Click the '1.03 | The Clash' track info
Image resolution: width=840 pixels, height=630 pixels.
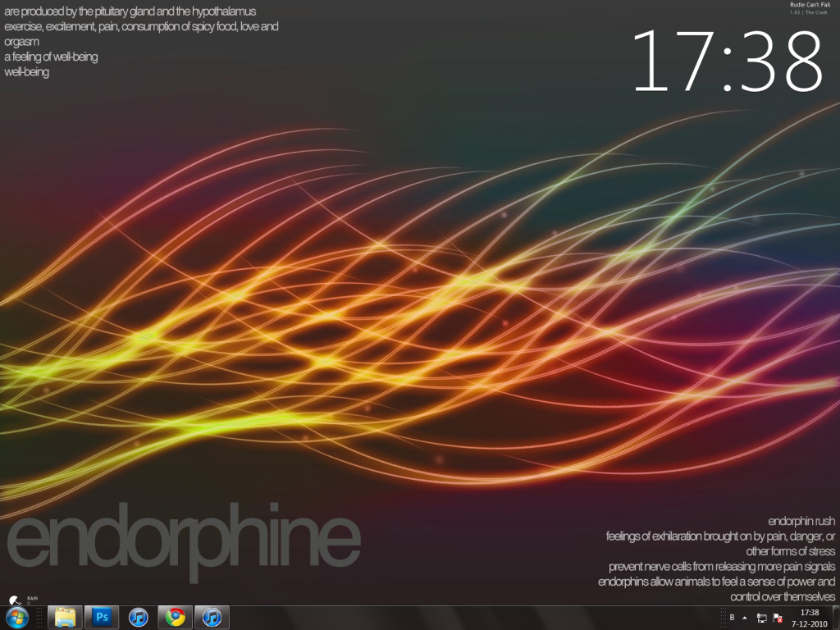tap(808, 12)
